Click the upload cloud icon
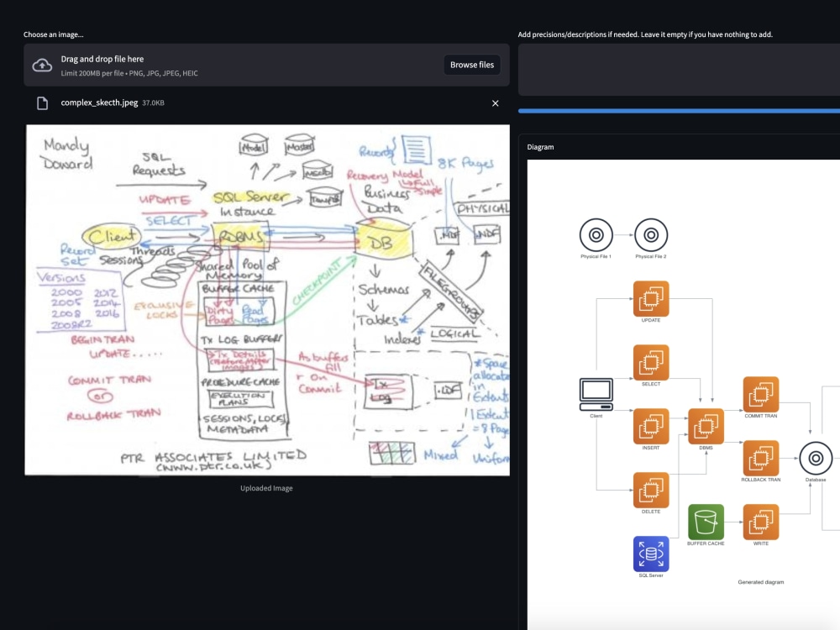840x630 pixels. pyautogui.click(x=42, y=65)
